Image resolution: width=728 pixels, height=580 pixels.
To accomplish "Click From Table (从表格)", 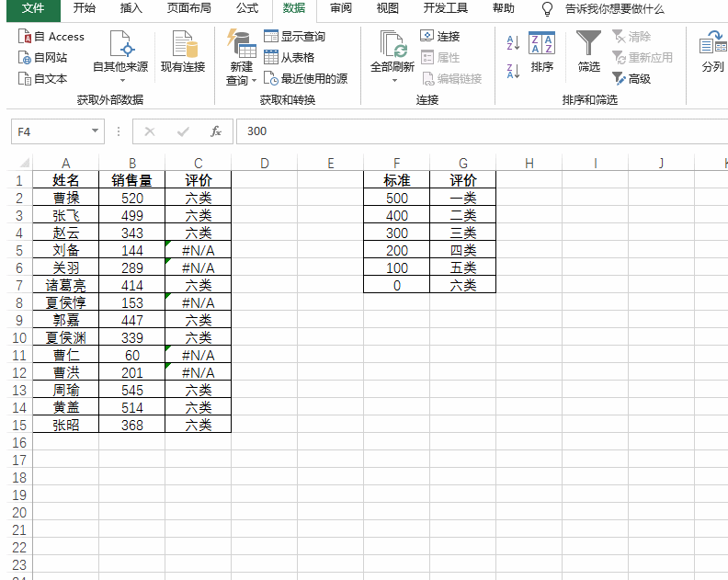I will pos(289,58).
